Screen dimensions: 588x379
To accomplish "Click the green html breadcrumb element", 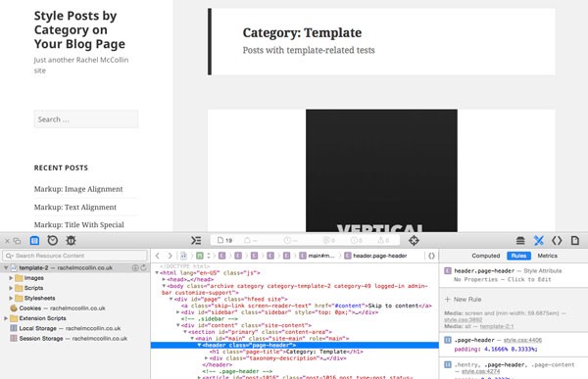I will pyautogui.click(x=200, y=256).
